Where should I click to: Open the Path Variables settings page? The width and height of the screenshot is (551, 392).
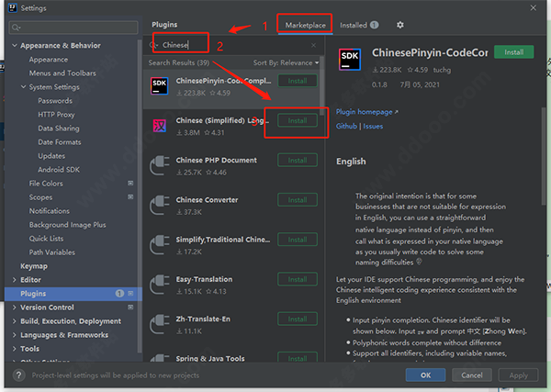(52, 252)
